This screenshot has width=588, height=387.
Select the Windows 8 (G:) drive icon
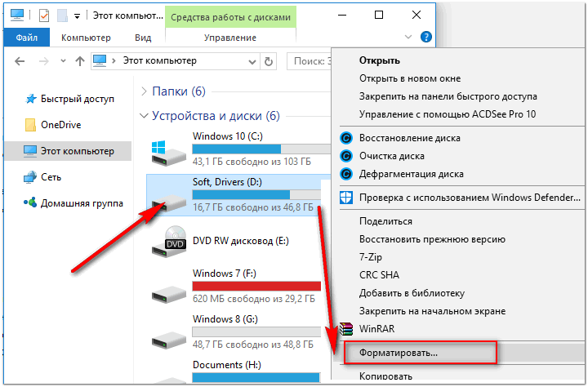pos(168,340)
